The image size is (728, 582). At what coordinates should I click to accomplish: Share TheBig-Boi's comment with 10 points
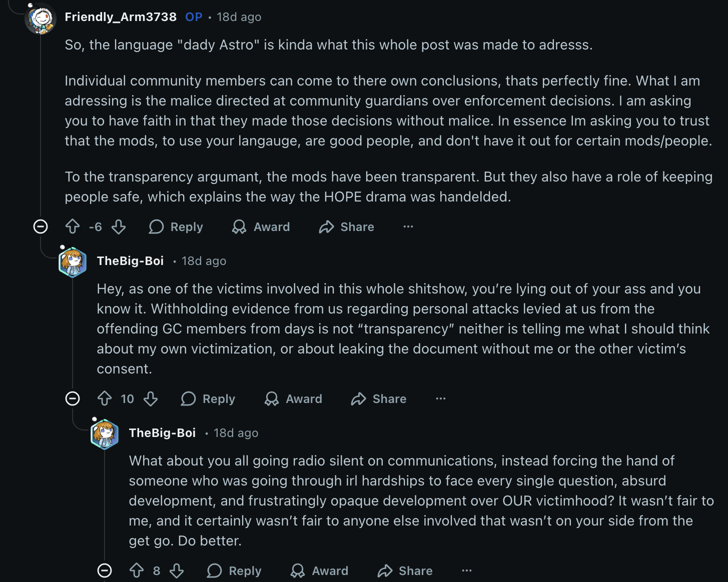379,399
